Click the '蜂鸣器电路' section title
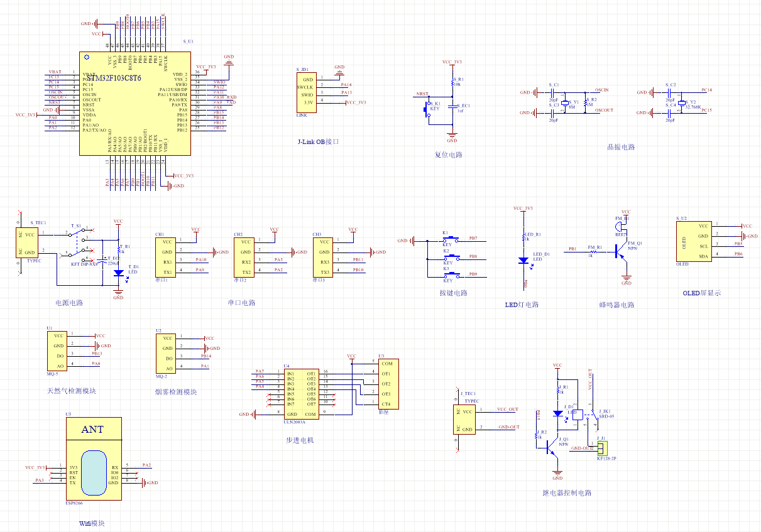Image resolution: width=761 pixels, height=532 pixels. click(616, 305)
